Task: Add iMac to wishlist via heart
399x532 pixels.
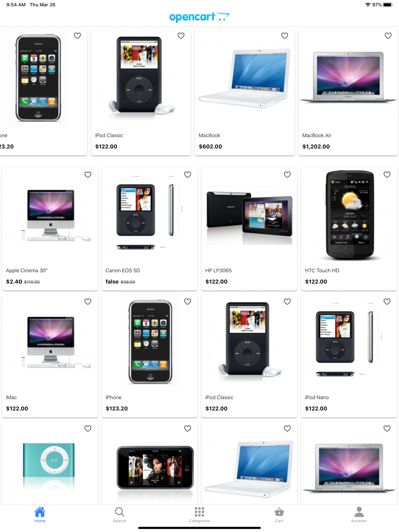Action: (88, 301)
